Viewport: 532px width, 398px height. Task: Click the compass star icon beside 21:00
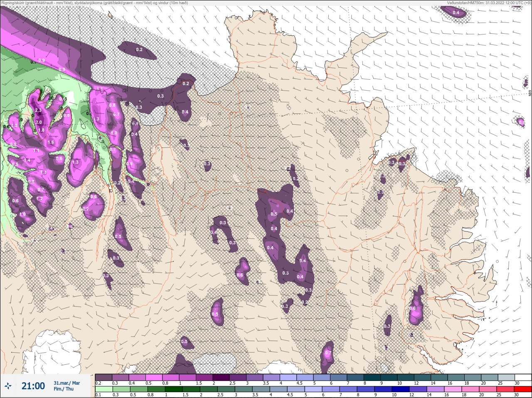pos(8,386)
